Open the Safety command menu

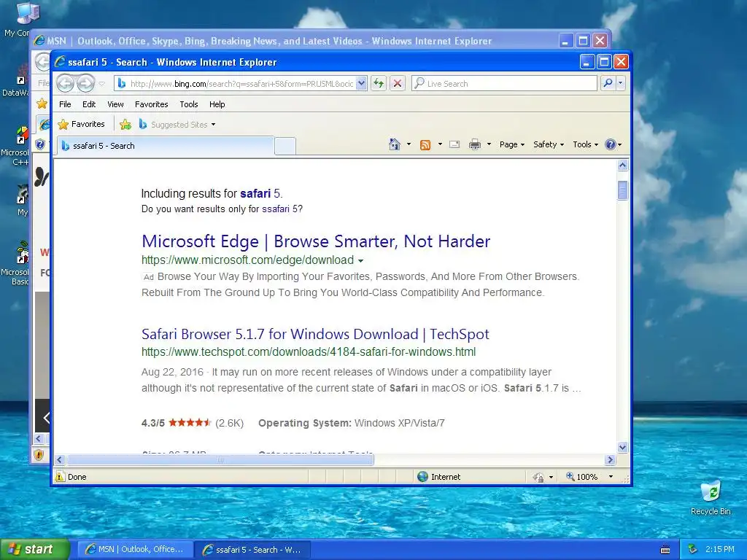(x=549, y=144)
